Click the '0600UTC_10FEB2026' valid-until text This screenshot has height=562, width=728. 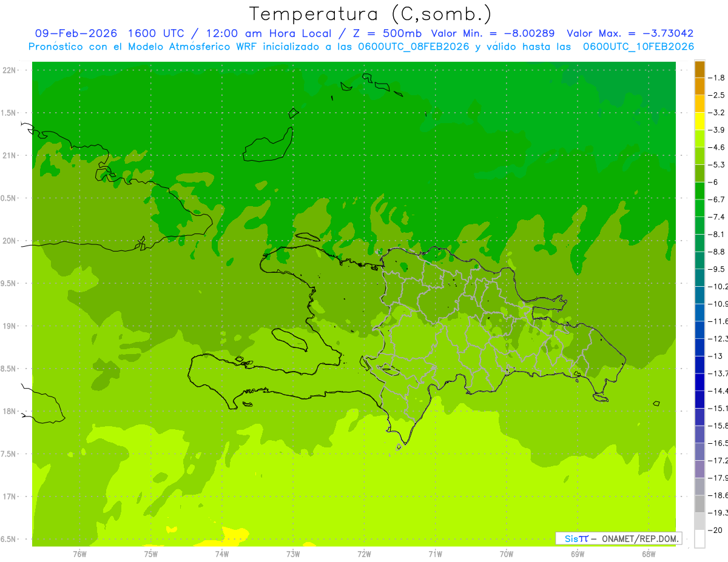pos(638,47)
